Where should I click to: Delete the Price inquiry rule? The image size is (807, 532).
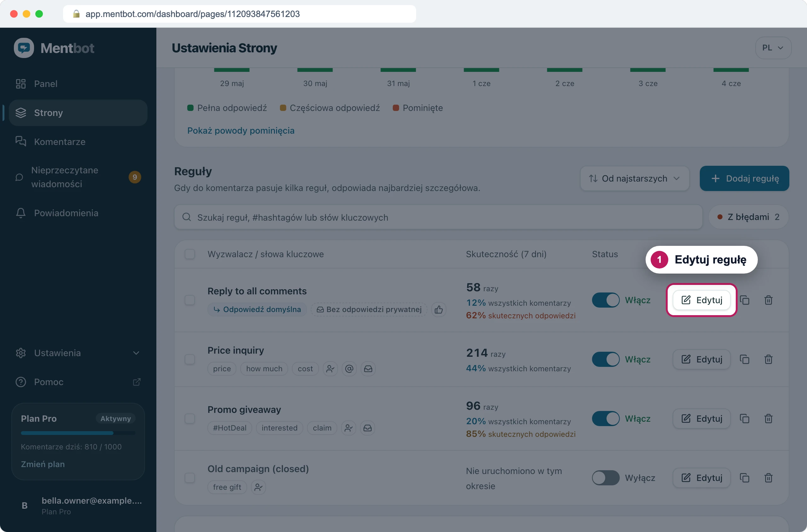point(768,359)
